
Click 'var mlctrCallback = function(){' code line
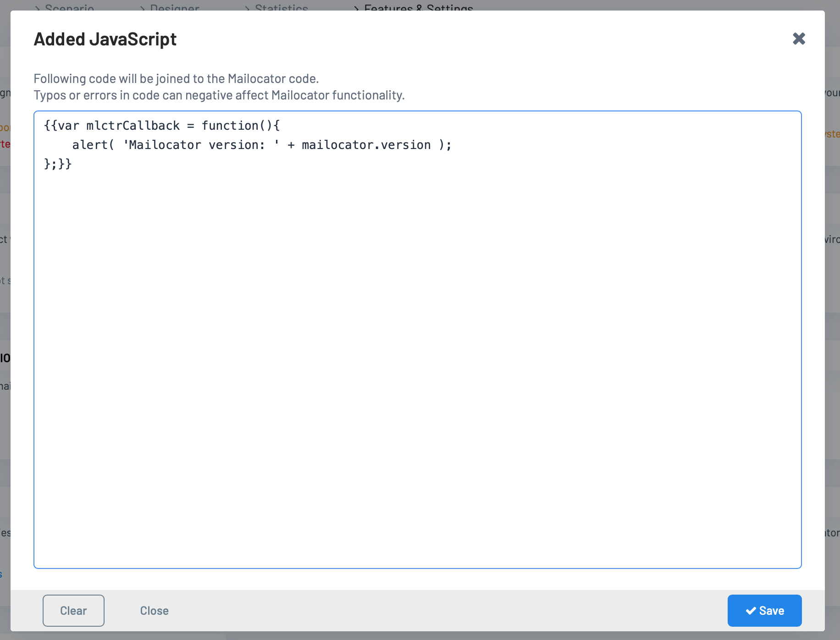[162, 126]
